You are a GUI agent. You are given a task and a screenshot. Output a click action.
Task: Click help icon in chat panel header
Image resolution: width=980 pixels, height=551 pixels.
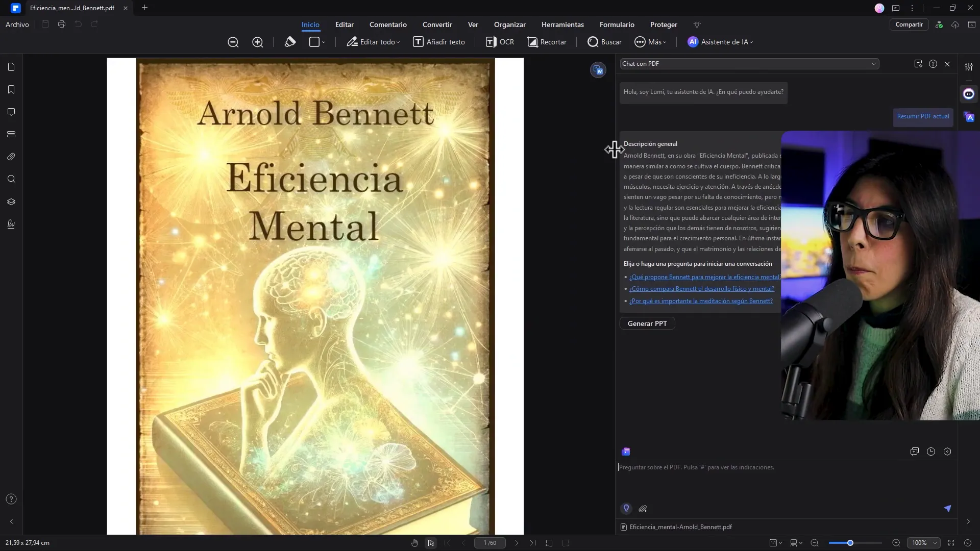[933, 64]
